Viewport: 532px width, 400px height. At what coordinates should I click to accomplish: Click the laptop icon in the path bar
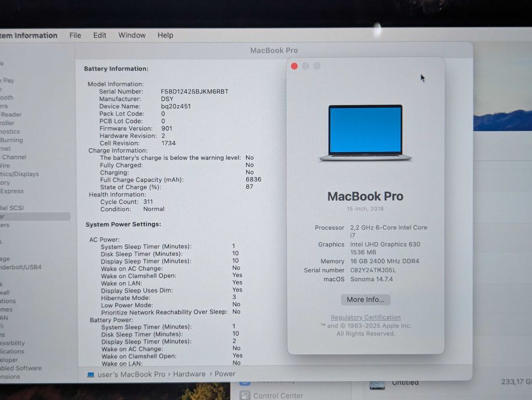[90, 375]
